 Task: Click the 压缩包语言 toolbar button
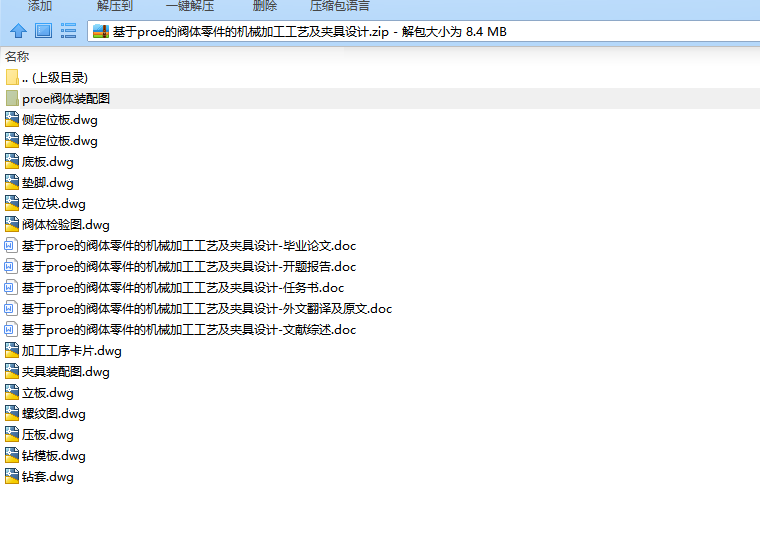340,6
